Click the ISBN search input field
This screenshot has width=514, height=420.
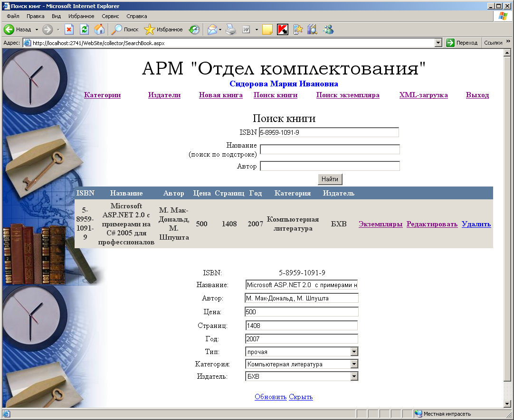point(329,132)
